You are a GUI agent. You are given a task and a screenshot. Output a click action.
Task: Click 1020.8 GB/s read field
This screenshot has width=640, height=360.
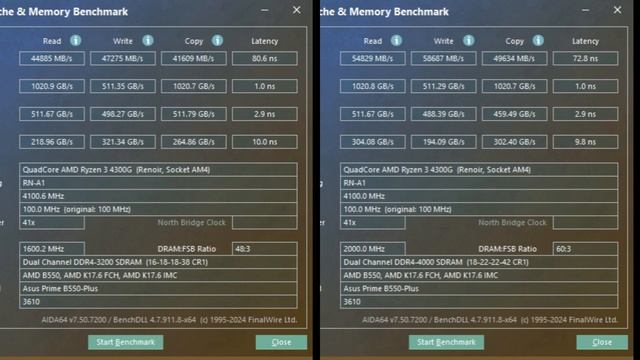373,86
